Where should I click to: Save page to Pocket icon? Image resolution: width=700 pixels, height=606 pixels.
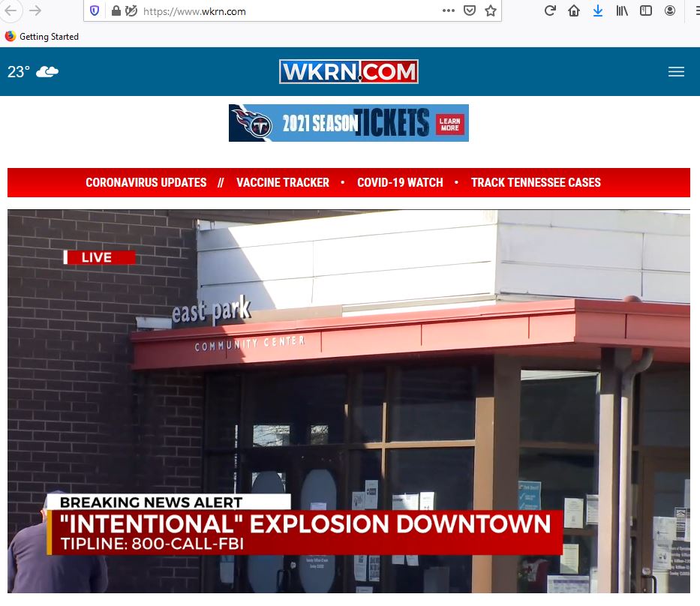(x=470, y=11)
